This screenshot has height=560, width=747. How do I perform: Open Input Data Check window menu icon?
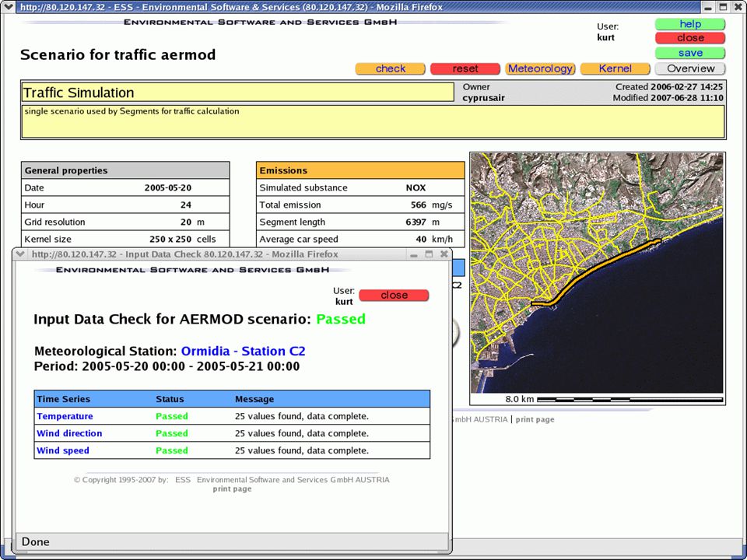point(20,254)
